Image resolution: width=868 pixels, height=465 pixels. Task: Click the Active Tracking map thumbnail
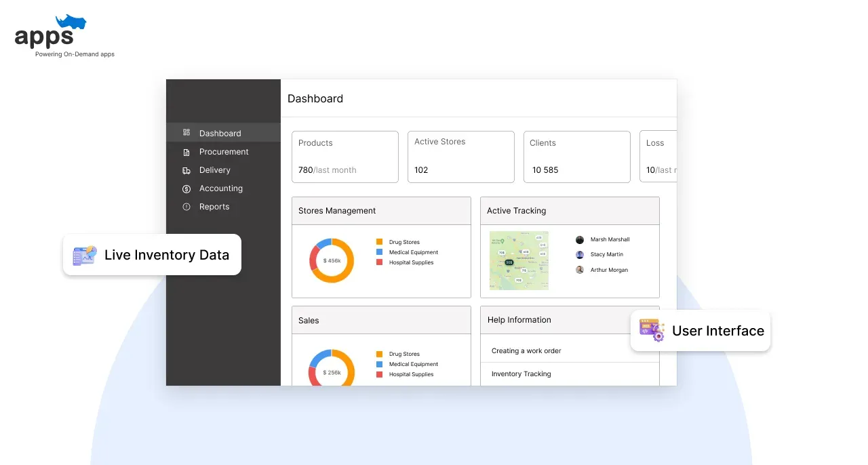pyautogui.click(x=519, y=261)
